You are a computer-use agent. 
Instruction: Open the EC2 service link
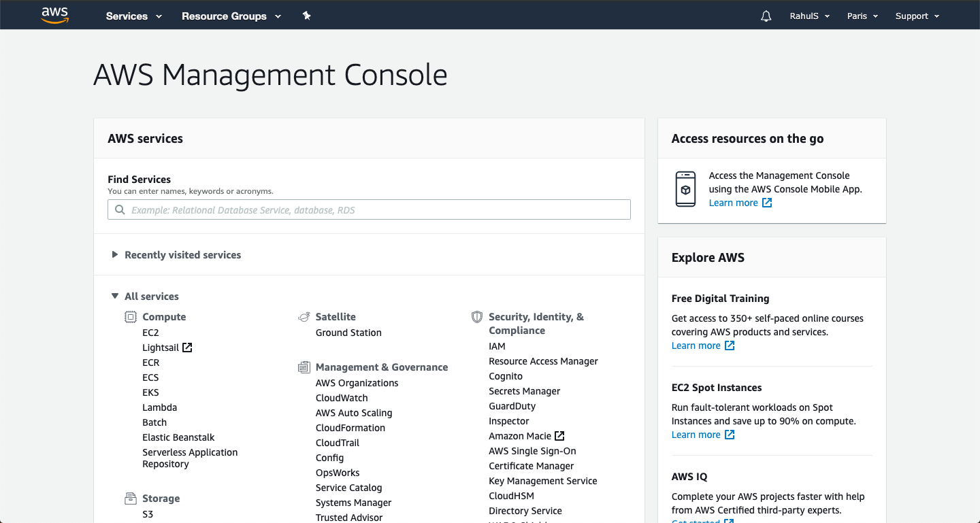[x=150, y=333]
